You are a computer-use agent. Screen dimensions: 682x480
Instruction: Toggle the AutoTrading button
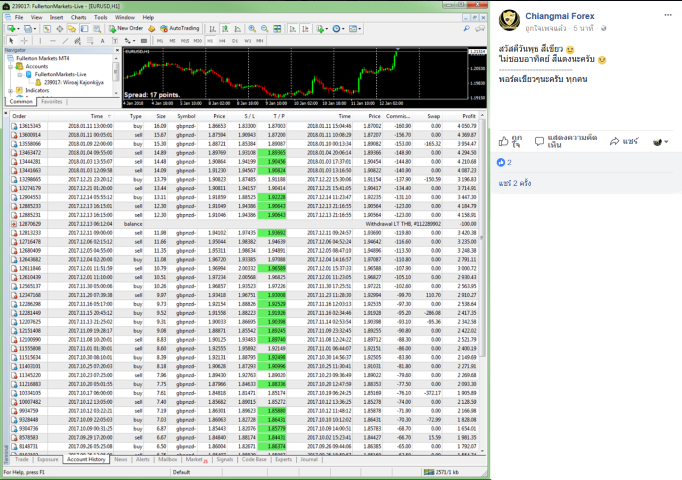(179, 29)
